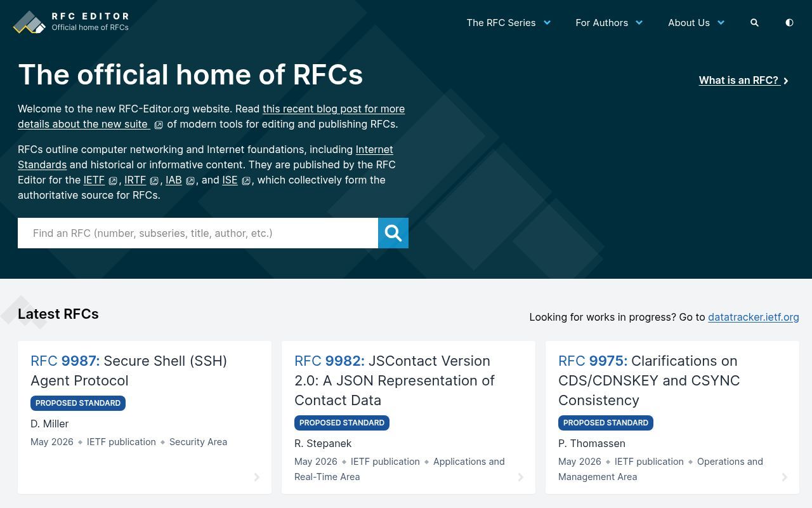Click the external link icon after IAB

[x=190, y=181]
